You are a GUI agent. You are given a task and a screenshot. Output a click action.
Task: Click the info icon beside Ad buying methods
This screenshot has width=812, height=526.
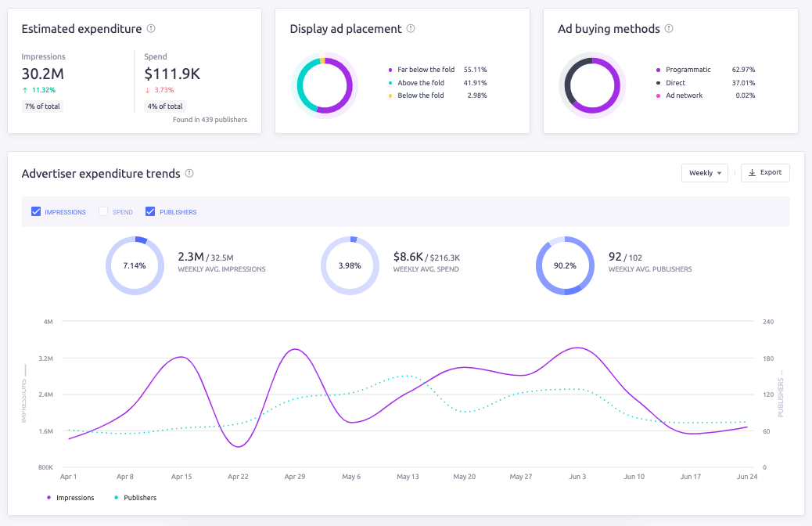point(669,29)
